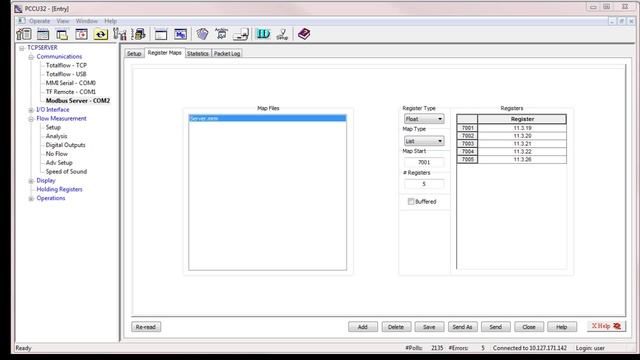Image resolution: width=640 pixels, height=360 pixels.
Task: Click the Map Start input field
Action: tap(424, 162)
